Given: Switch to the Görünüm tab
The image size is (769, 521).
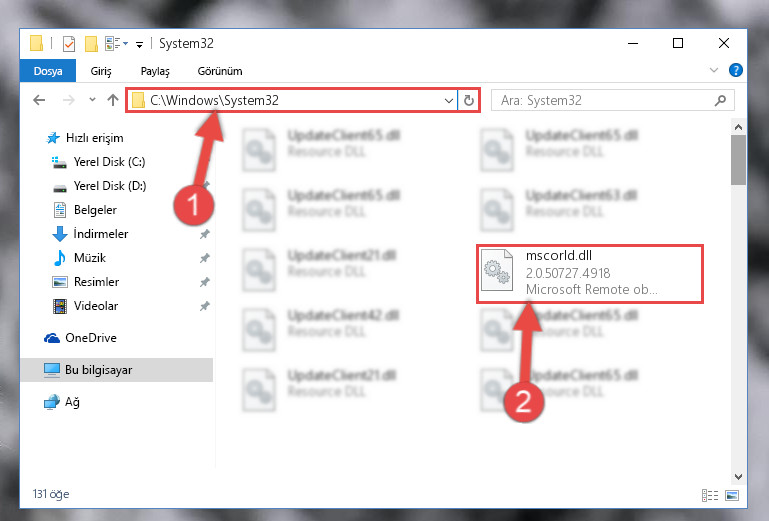Looking at the screenshot, I should tap(220, 71).
